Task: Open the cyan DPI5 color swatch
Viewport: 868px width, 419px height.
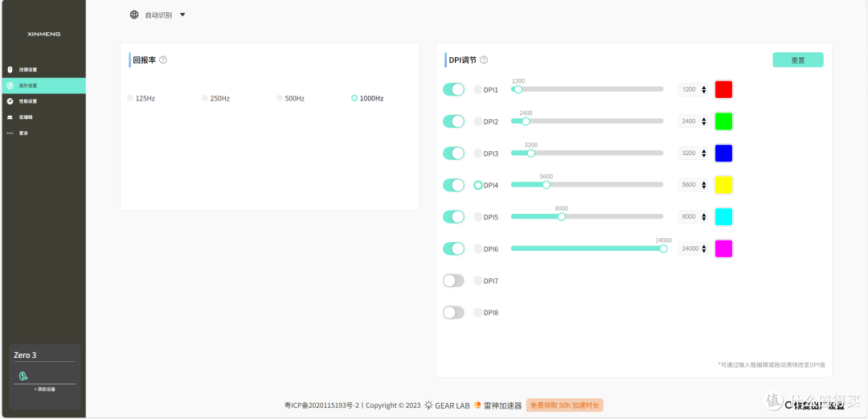Action: [723, 216]
